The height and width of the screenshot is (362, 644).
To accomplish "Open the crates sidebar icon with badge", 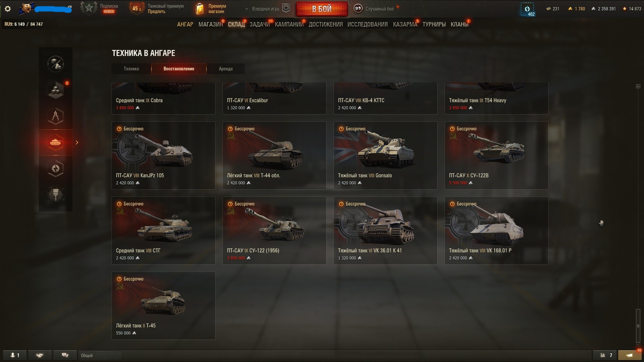I will (x=56, y=90).
